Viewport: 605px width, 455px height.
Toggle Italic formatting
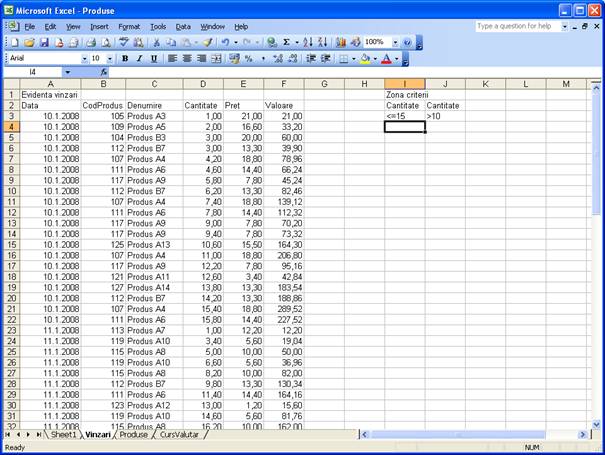tap(140, 59)
